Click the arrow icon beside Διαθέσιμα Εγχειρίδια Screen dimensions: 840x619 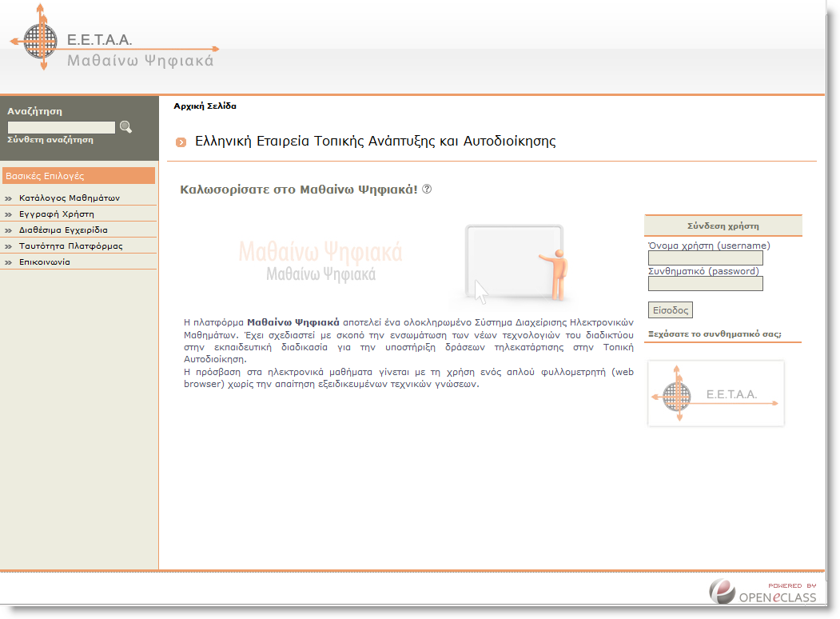pos(8,230)
